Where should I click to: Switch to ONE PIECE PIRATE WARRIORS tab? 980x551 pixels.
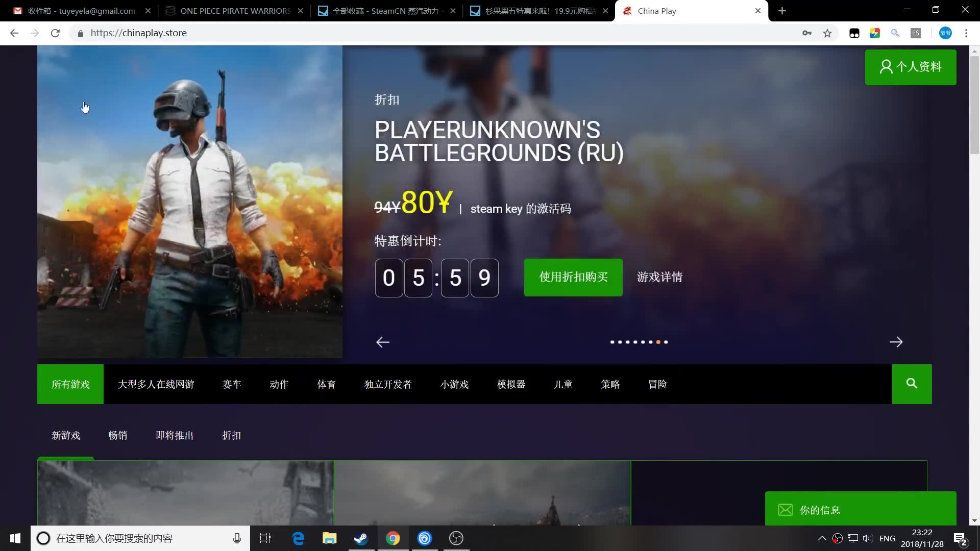pos(235,11)
